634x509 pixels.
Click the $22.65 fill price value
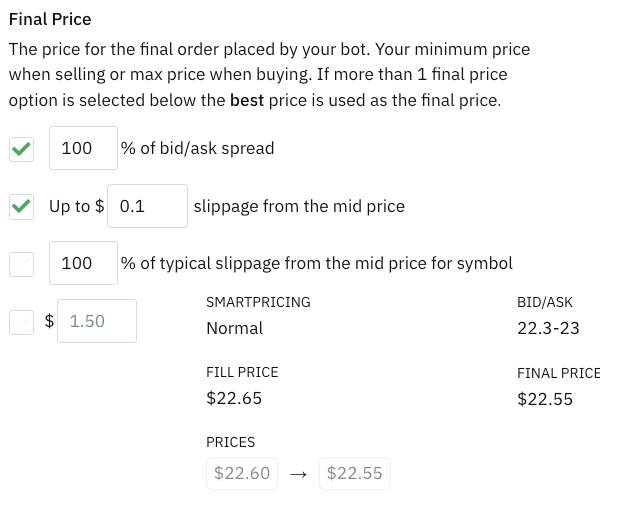[234, 398]
